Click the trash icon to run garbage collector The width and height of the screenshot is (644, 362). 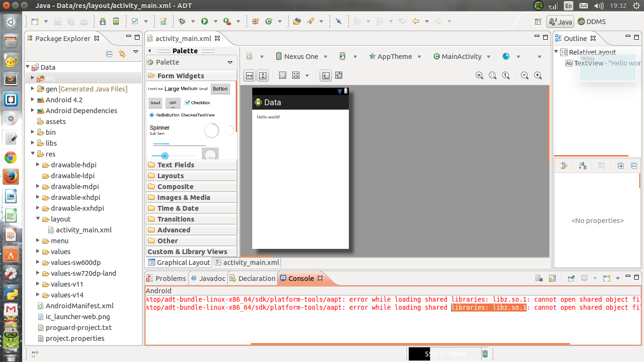coord(485,354)
